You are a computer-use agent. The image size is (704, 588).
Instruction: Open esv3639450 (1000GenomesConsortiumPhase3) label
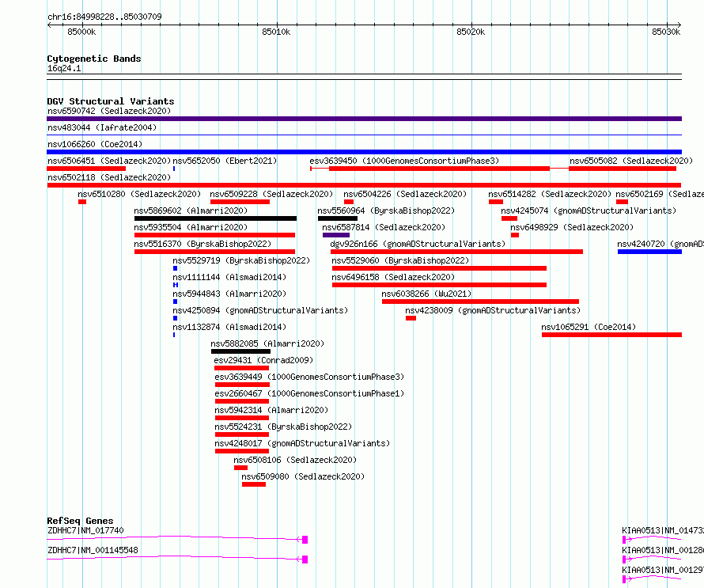[404, 161]
